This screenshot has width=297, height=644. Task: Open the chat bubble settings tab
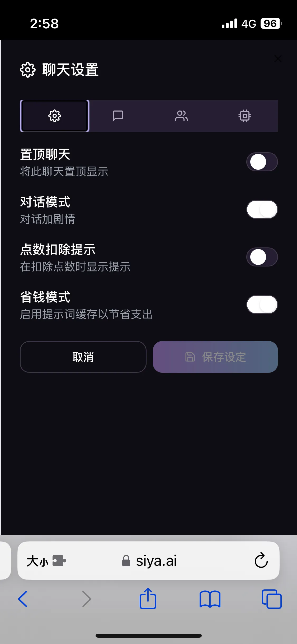pyautogui.click(x=118, y=116)
